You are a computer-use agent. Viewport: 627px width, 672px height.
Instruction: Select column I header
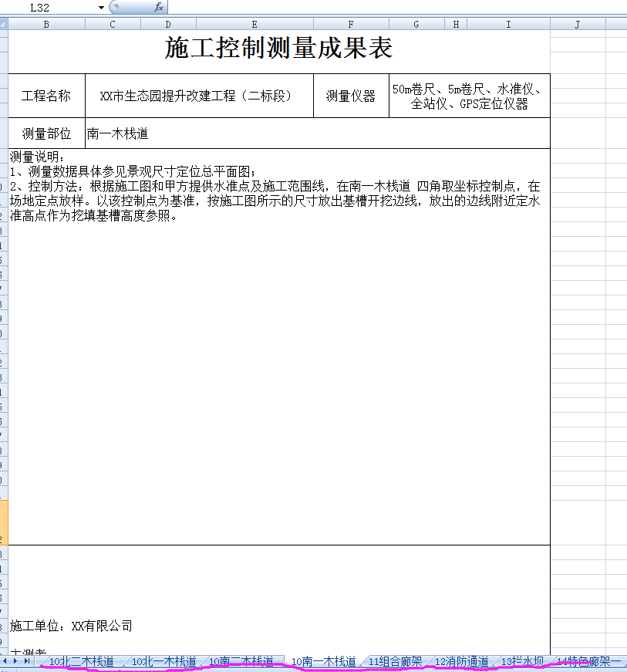[508, 25]
